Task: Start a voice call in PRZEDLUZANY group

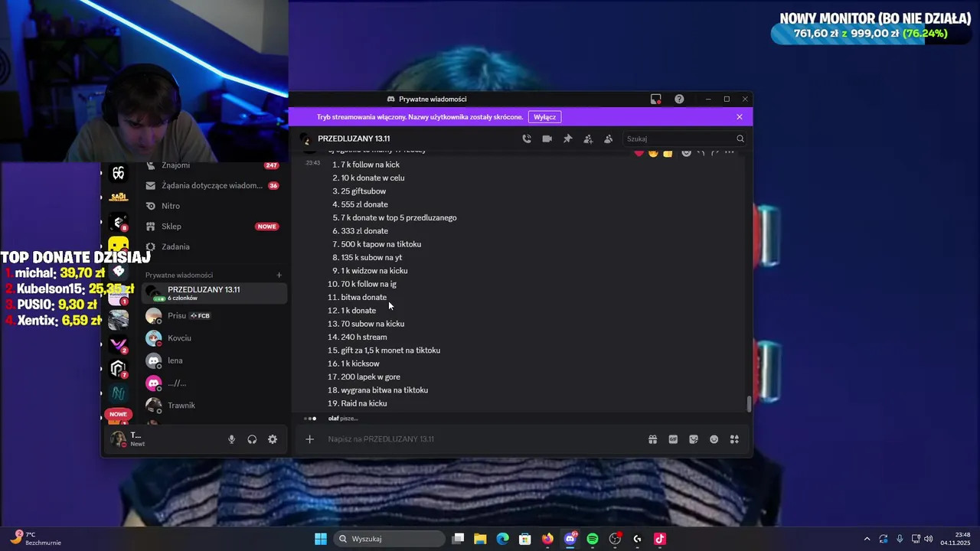Action: pos(527,139)
